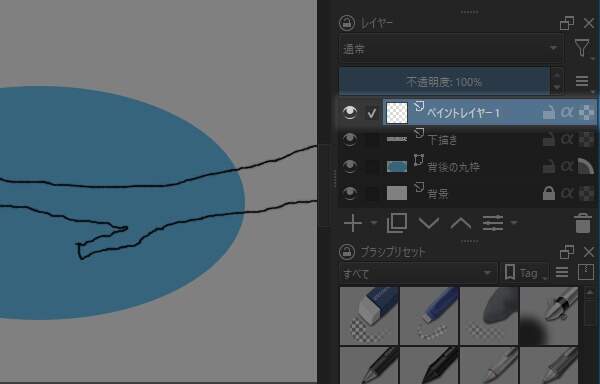Delete layer with trash can icon
Viewport: 600px width, 384px height.
coord(583,223)
